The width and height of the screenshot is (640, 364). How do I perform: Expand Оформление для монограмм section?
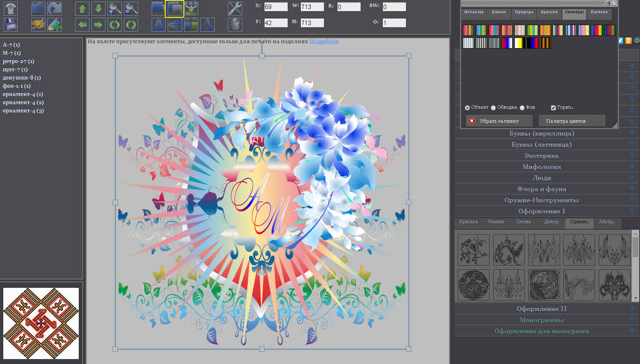[x=547, y=331]
